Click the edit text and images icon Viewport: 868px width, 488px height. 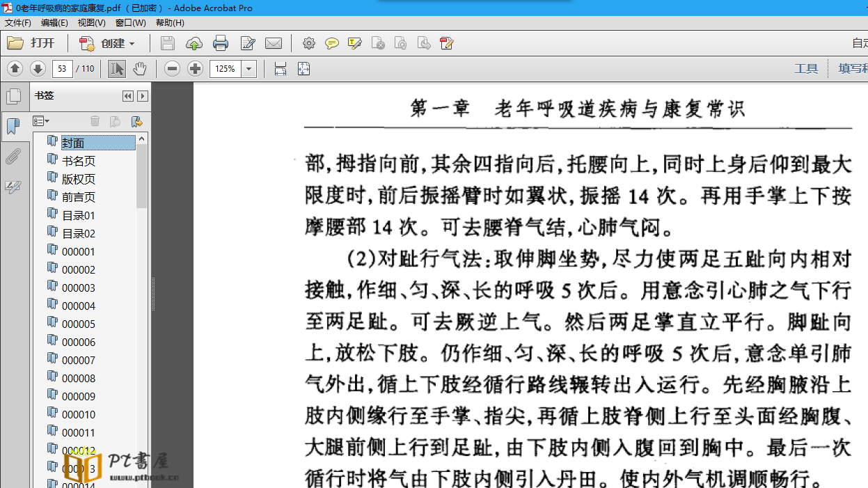pos(248,43)
